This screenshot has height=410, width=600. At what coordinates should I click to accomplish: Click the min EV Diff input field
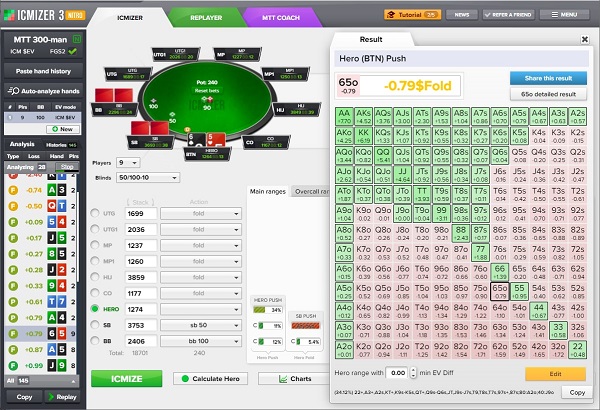[397, 372]
